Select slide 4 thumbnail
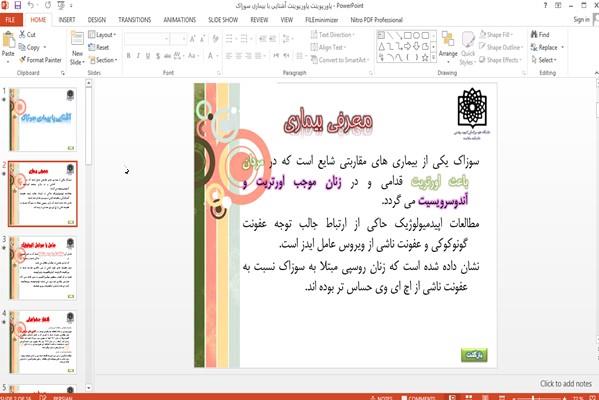The height and width of the screenshot is (400, 599). point(43,343)
